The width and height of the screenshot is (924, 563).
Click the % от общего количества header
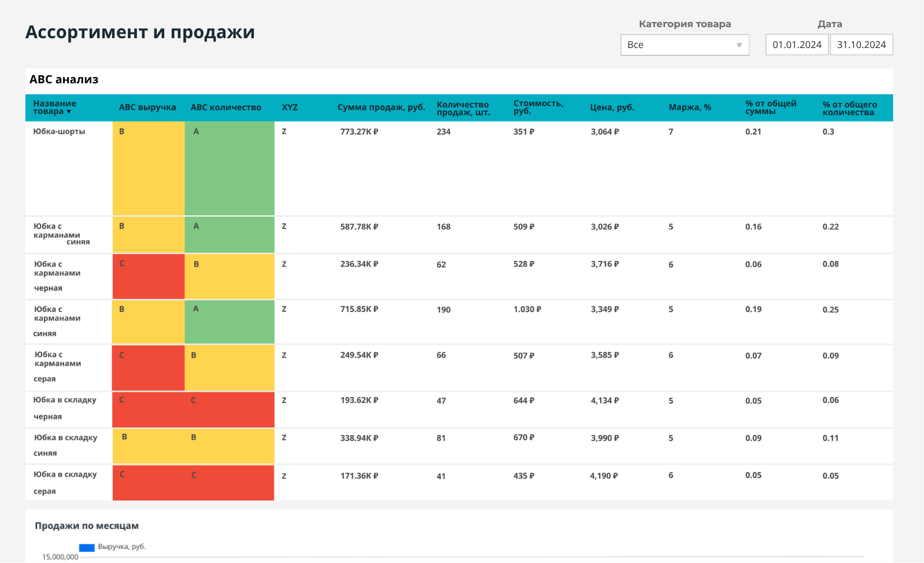coord(850,108)
